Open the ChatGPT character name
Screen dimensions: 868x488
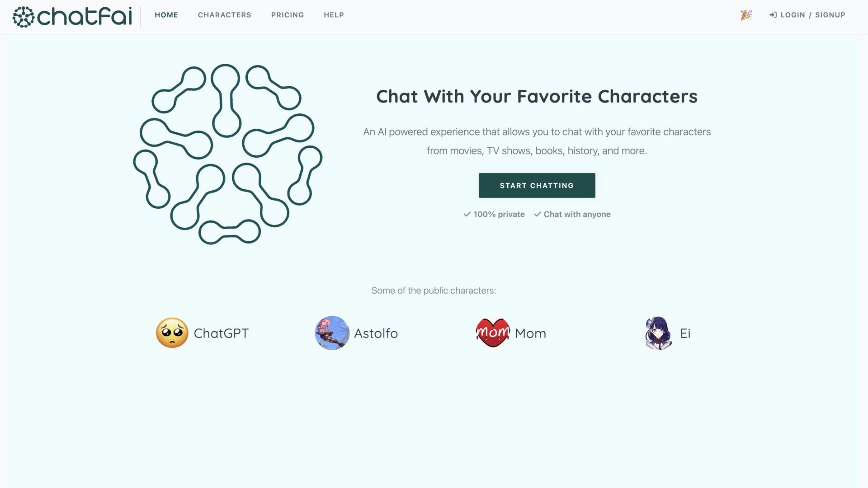pos(221,333)
